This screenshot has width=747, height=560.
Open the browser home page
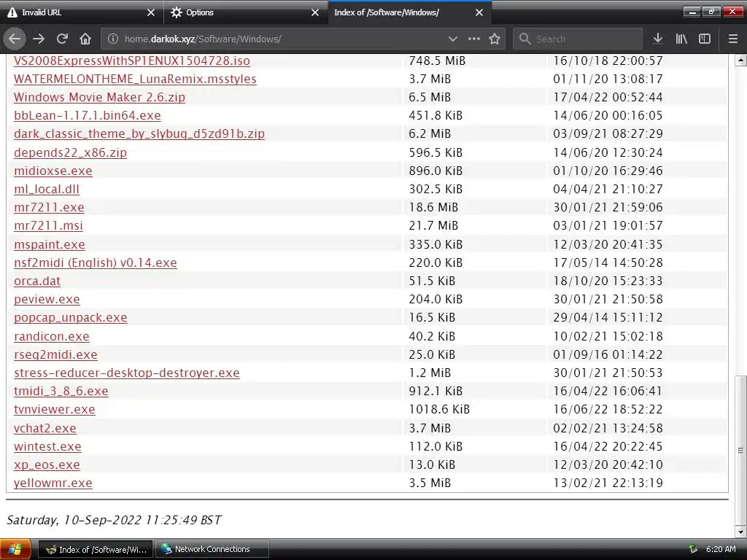pos(85,39)
